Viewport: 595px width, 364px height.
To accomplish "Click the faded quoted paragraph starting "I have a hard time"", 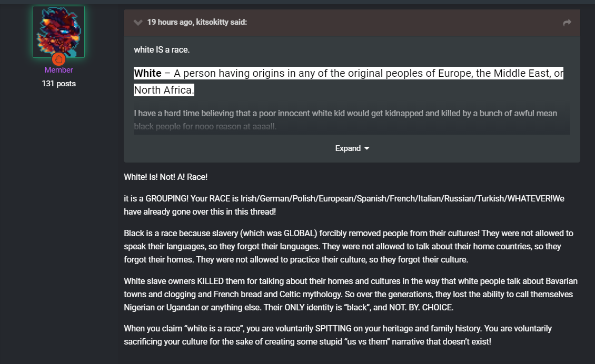I will [x=345, y=120].
